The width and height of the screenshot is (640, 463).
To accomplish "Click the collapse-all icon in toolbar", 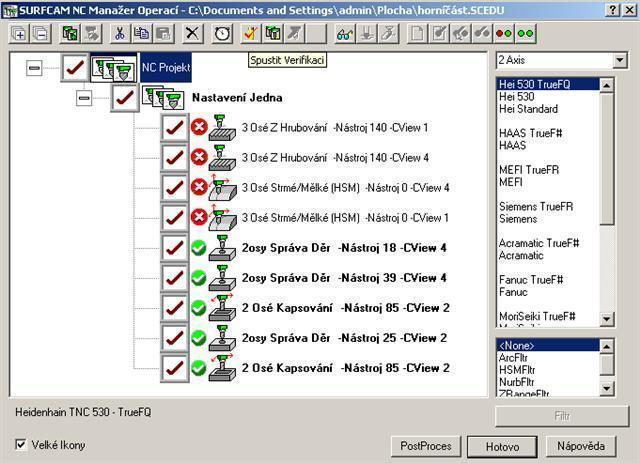I will pyautogui.click(x=41, y=33).
